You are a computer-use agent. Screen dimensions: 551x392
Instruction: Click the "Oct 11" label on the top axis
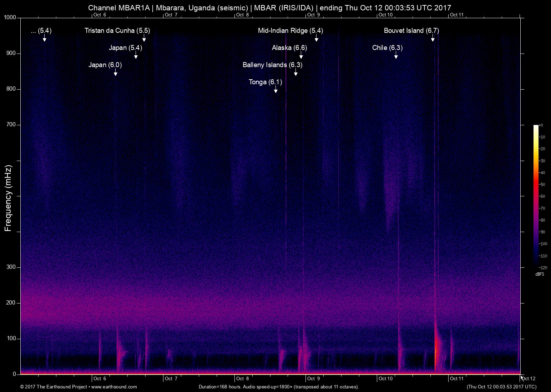click(x=457, y=15)
